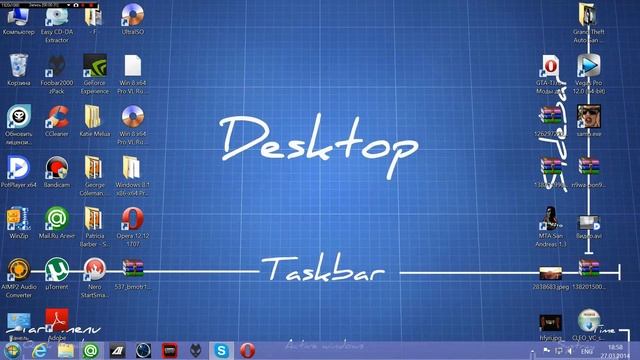Image resolution: width=640 pixels, height=360 pixels.
Task: Open the network tray icon
Action: tap(558, 351)
